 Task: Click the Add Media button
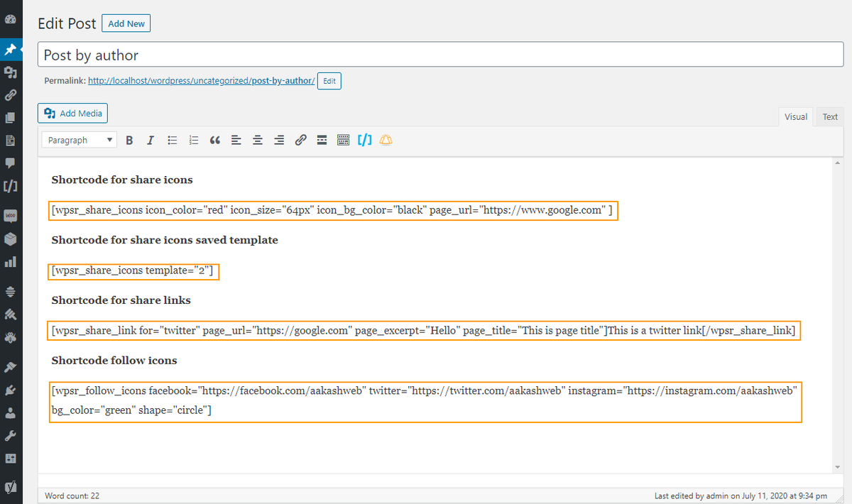tap(73, 114)
